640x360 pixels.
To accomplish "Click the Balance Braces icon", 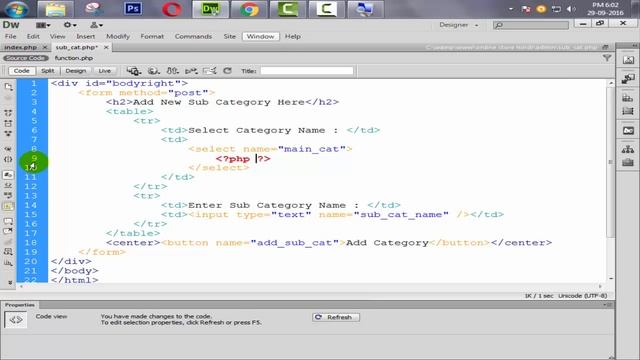I will (x=8, y=159).
